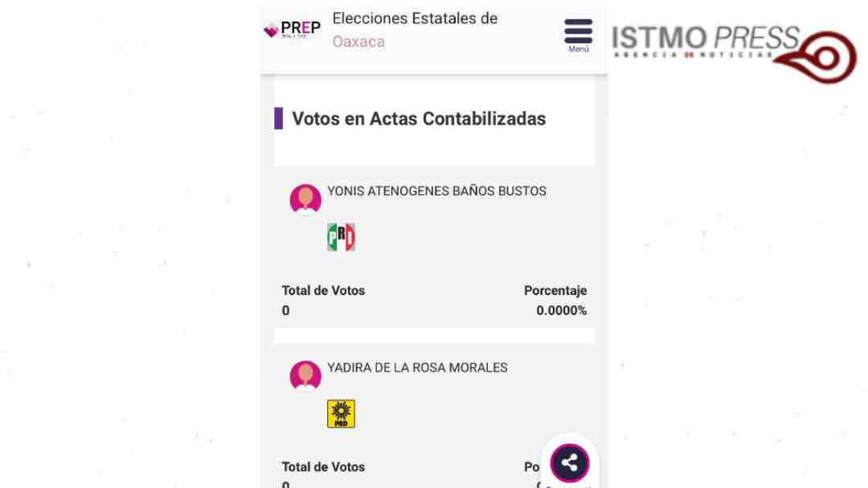Click candidate name Yadira de la Rosa Morales

(417, 367)
